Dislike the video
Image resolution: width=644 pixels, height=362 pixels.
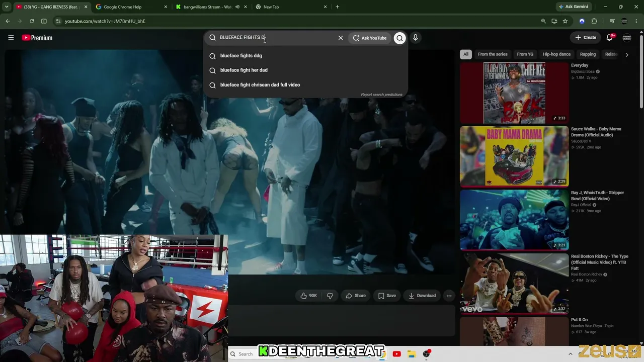(330, 296)
